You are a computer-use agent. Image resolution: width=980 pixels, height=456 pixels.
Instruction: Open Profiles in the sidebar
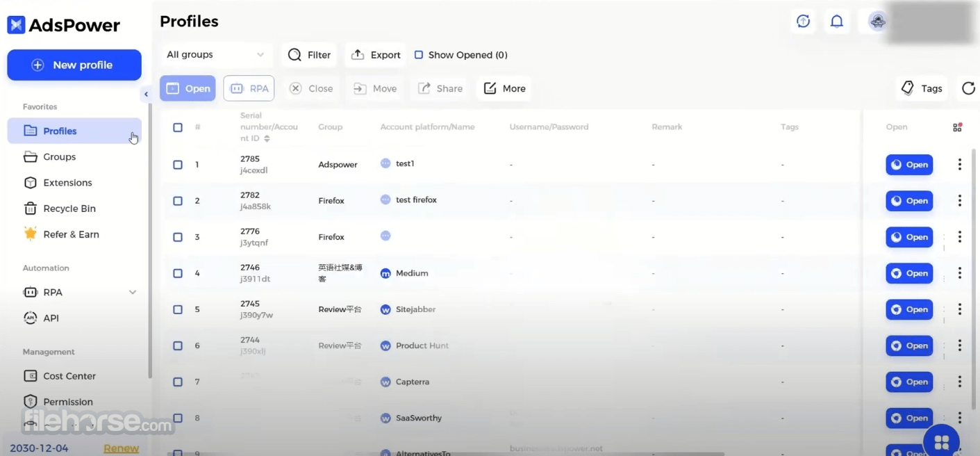(74, 131)
